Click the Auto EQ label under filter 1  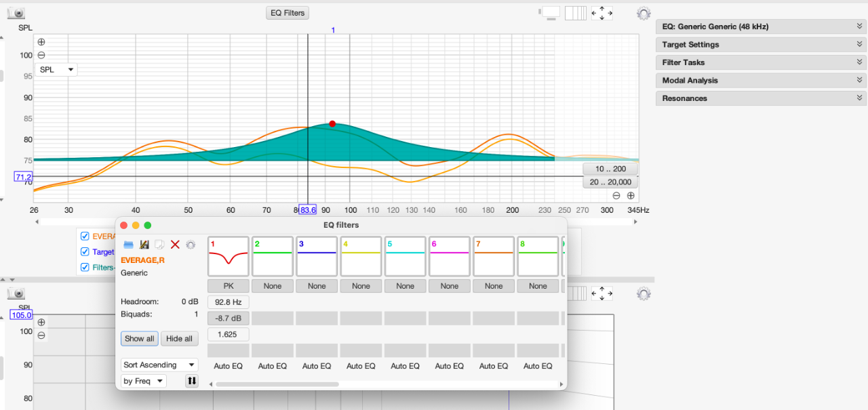click(x=229, y=366)
